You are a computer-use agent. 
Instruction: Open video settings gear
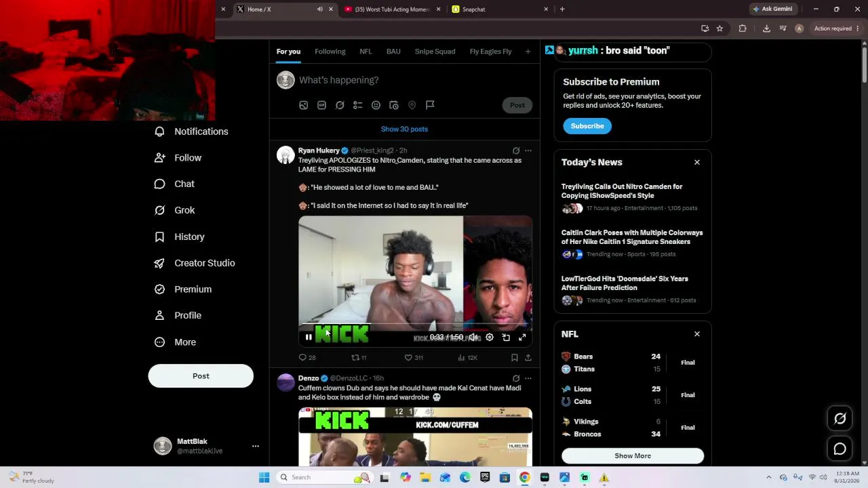(x=490, y=337)
